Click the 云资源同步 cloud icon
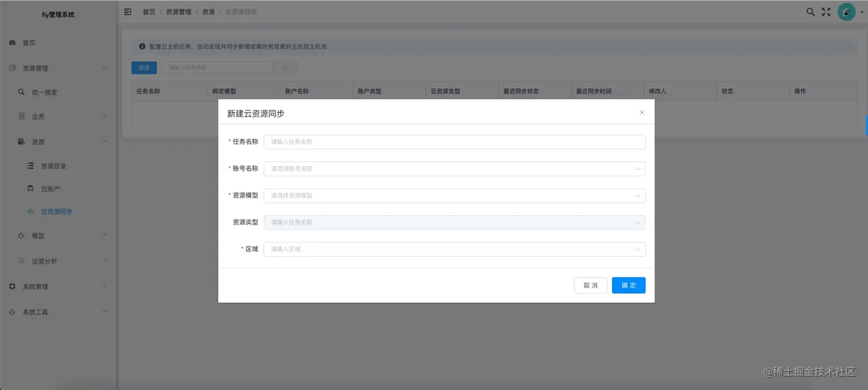 pos(30,211)
